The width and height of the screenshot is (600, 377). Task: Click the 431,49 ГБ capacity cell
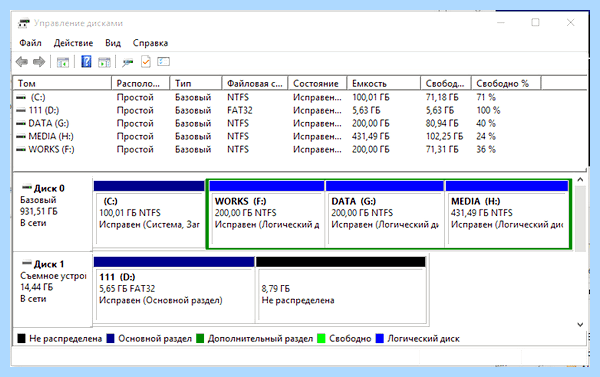click(x=371, y=137)
